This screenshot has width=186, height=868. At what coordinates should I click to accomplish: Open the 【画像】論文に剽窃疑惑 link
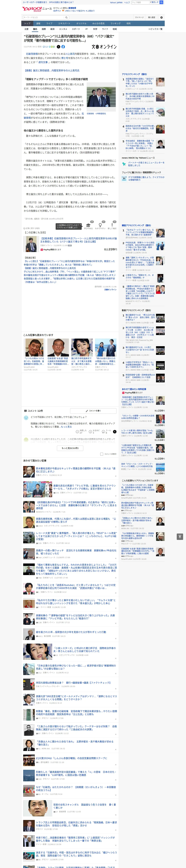(x=52, y=70)
